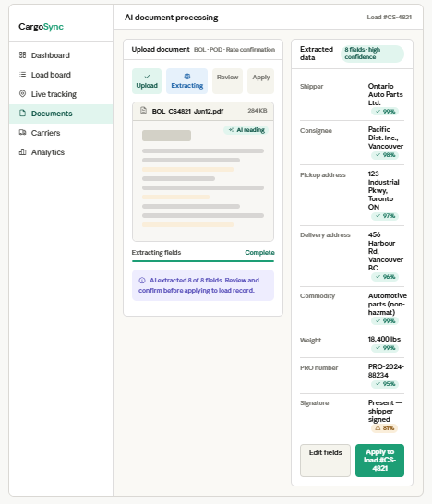Click the Dashboard grid icon
This screenshot has height=504, width=432.
click(22, 55)
